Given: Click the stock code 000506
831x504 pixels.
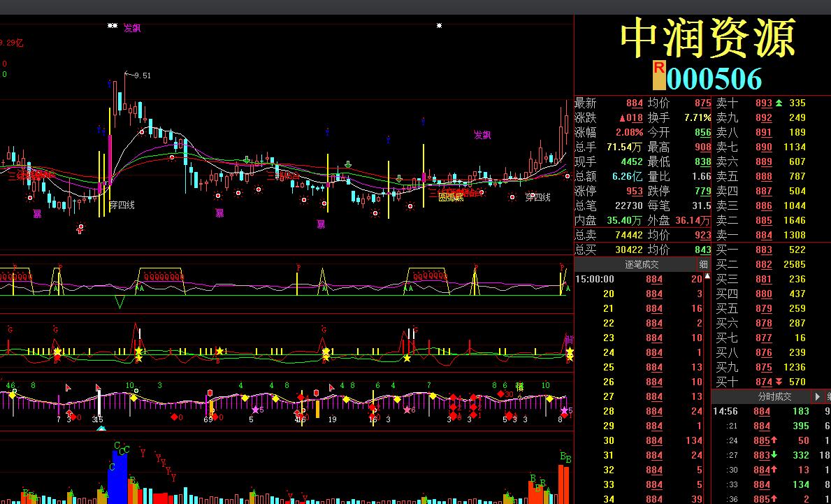Looking at the screenshot, I should (714, 78).
